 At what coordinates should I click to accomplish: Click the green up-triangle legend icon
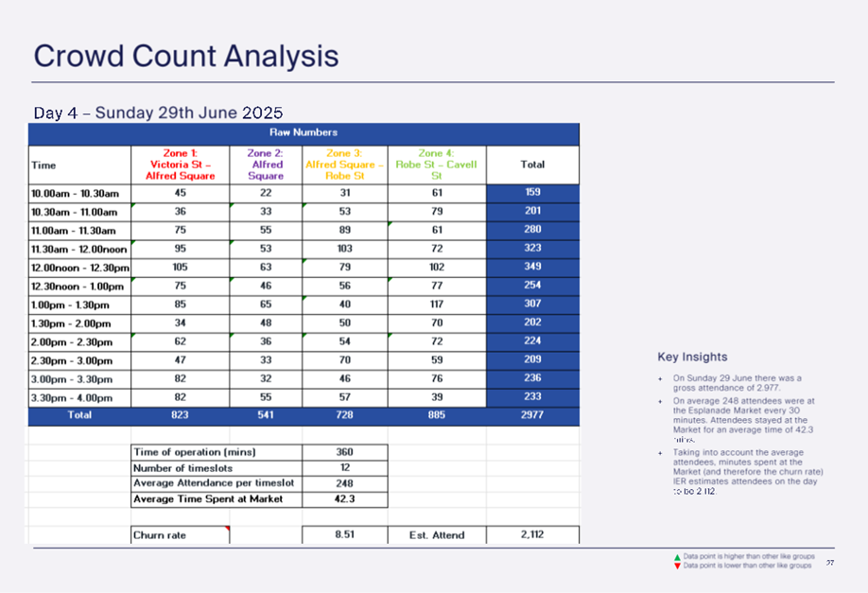coord(677,558)
